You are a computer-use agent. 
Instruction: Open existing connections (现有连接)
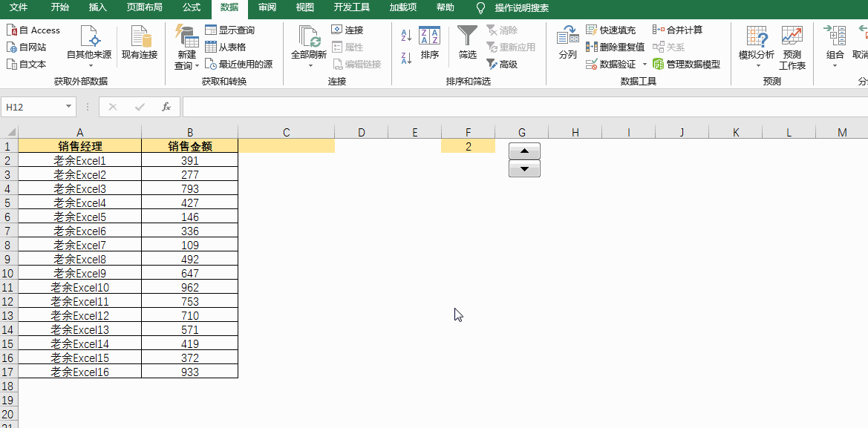tap(140, 42)
